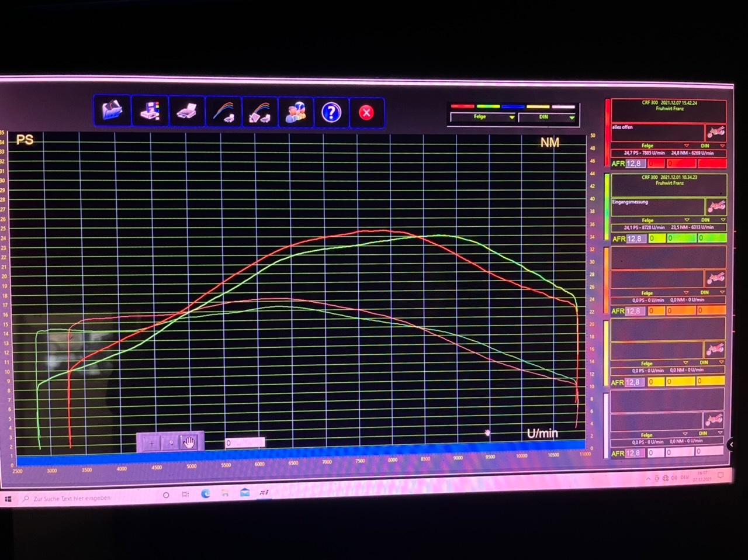Click motorcycle thumbnail in 'alles offen' panel
The image size is (748, 560).
[716, 132]
